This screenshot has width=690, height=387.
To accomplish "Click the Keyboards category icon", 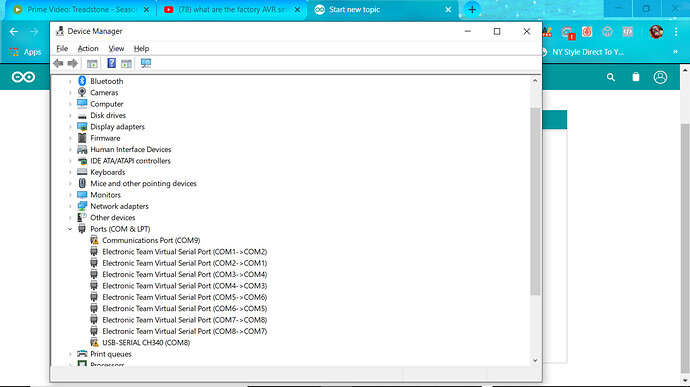I will (82, 172).
